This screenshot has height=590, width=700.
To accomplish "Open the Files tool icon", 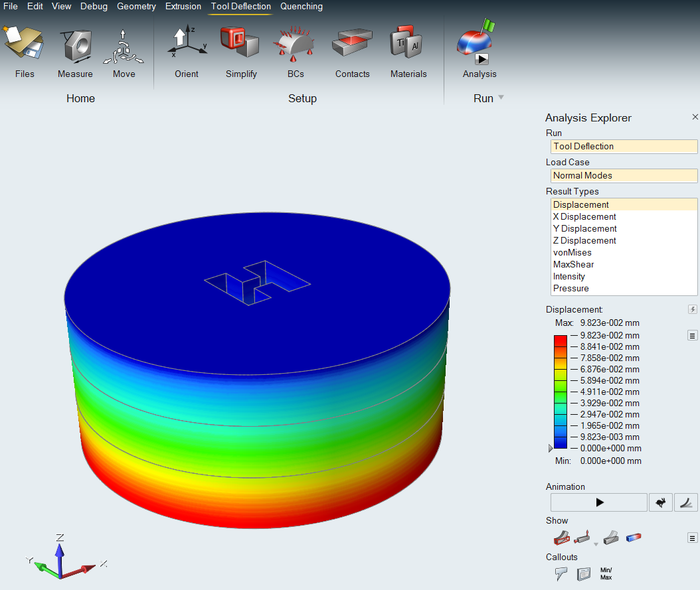I will coord(24,45).
